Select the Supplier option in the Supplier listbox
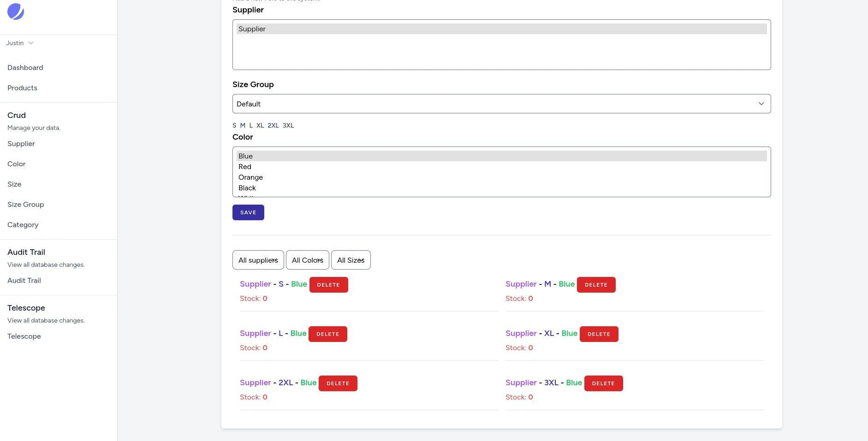The width and height of the screenshot is (868, 441). pos(252,29)
